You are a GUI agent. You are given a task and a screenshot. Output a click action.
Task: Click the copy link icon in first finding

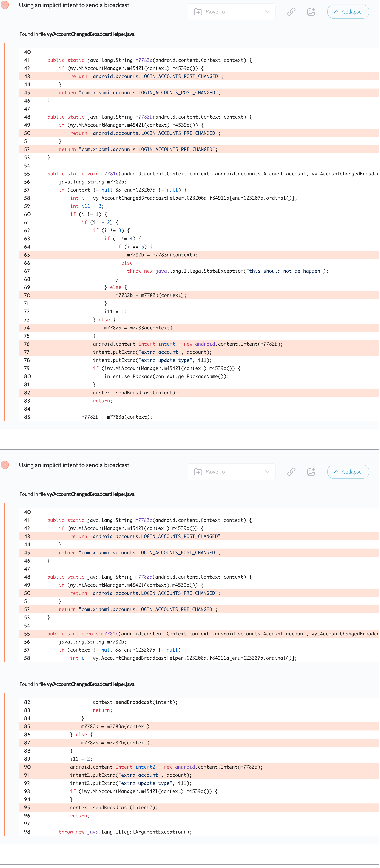pos(291,12)
